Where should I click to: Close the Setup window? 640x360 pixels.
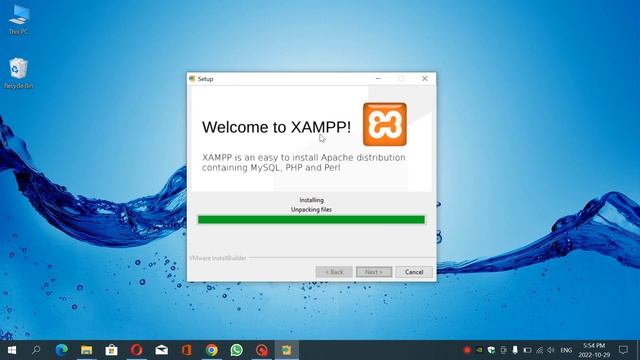424,78
